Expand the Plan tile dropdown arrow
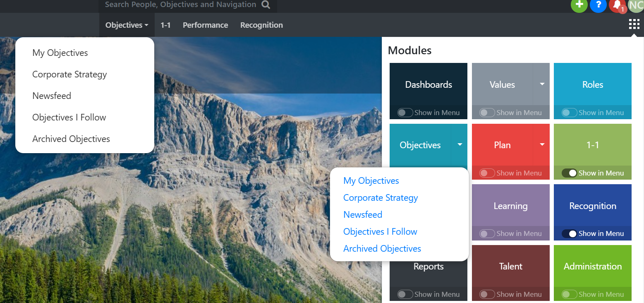This screenshot has width=644, height=303. tap(542, 144)
